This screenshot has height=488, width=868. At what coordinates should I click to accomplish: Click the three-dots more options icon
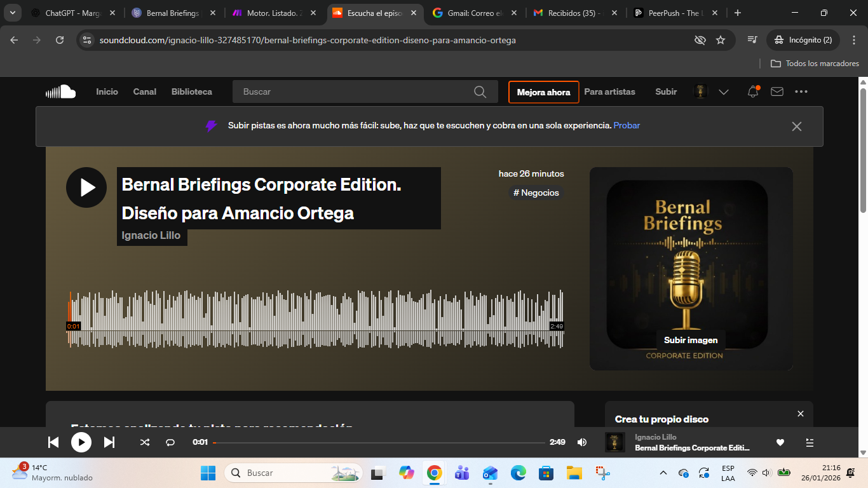(801, 91)
